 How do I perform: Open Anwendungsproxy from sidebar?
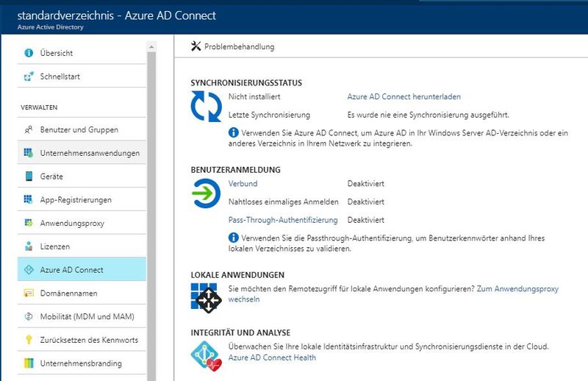pyautogui.click(x=82, y=223)
